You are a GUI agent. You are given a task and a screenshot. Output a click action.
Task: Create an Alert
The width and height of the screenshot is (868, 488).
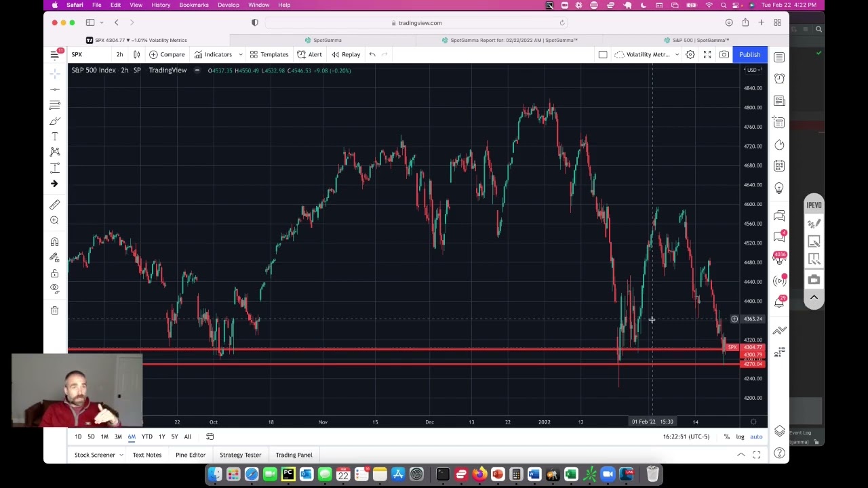coord(310,54)
